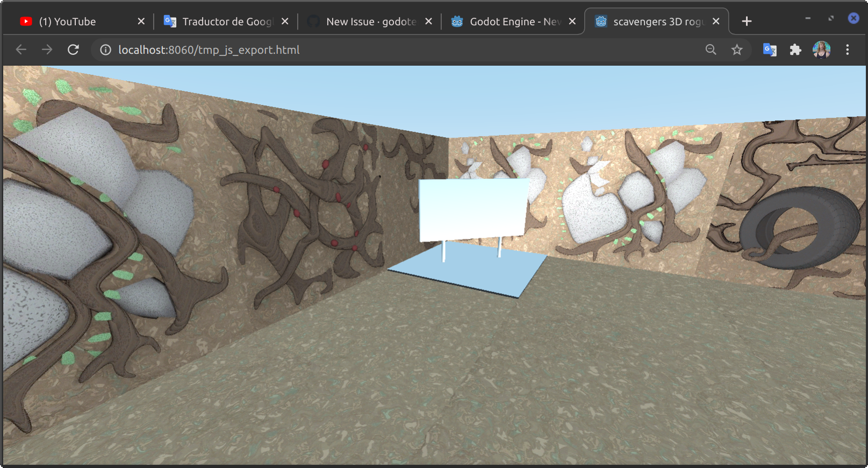The width and height of the screenshot is (868, 468).
Task: Open the Chrome three-dot menu
Action: pos(848,50)
